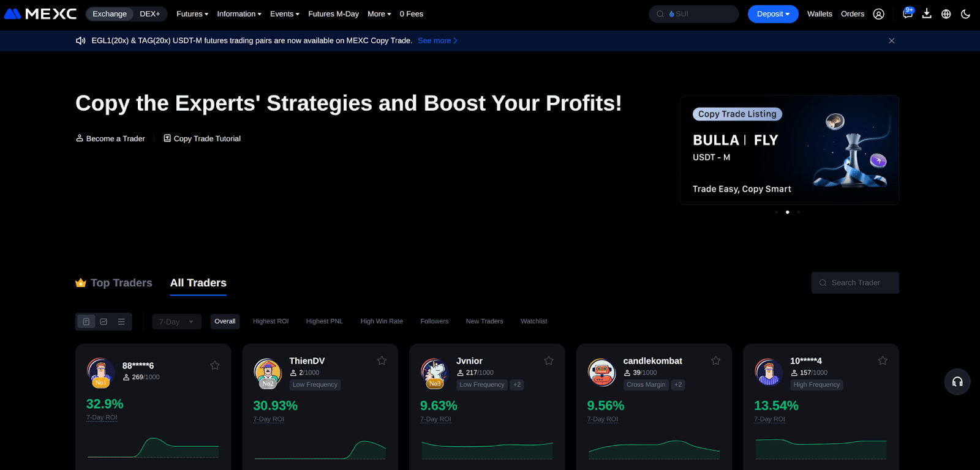Open the Deposit dropdown button
Viewport: 980px width, 470px height.
[x=773, y=14]
